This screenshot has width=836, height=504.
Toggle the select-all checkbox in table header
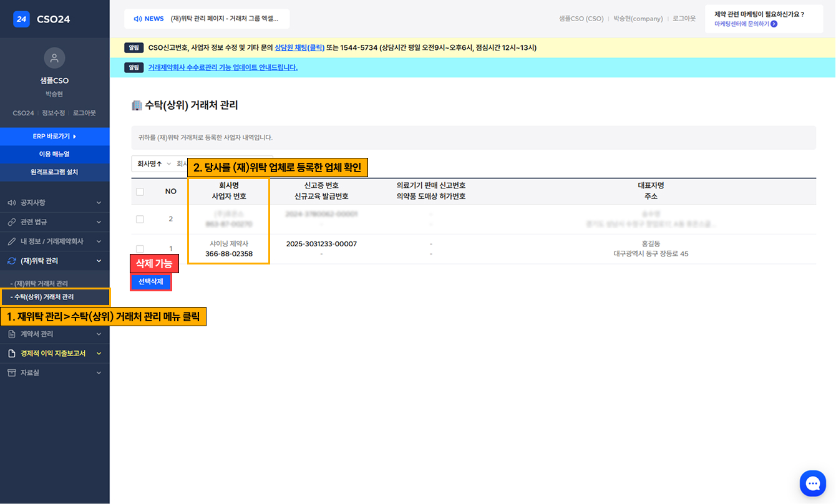[x=140, y=191]
